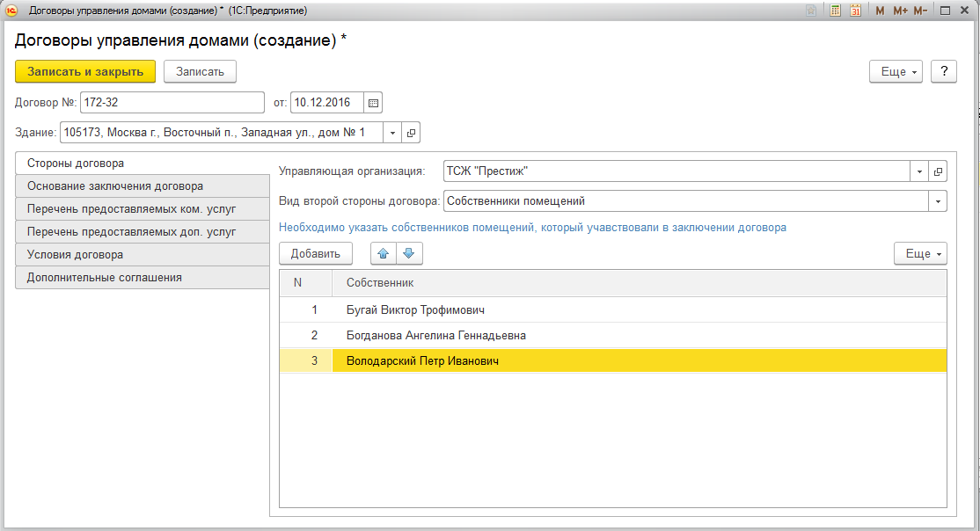Click the M+ memory add button
980x531 pixels.
900,11
